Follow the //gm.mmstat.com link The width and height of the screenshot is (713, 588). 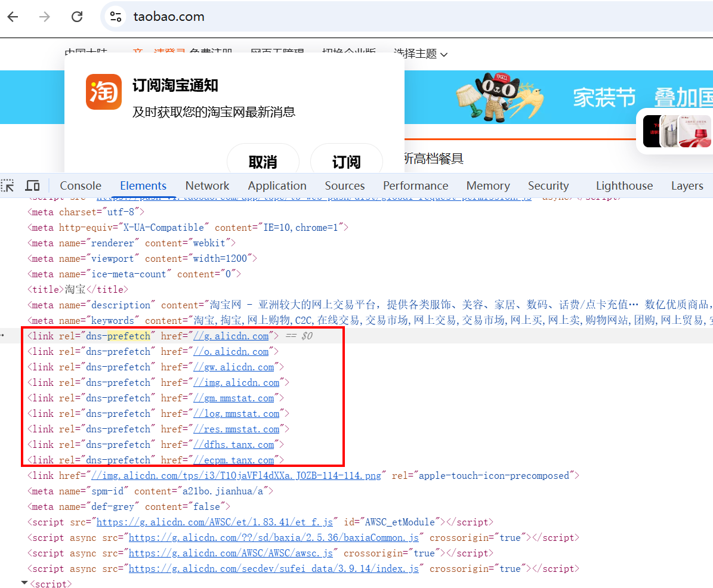(234, 398)
